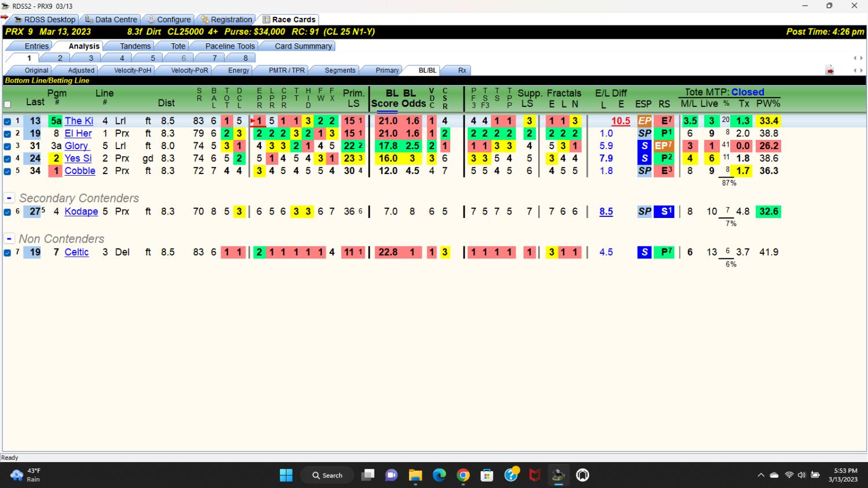Open volume control in system tray
Image resolution: width=868 pixels, height=488 pixels.
click(801, 475)
